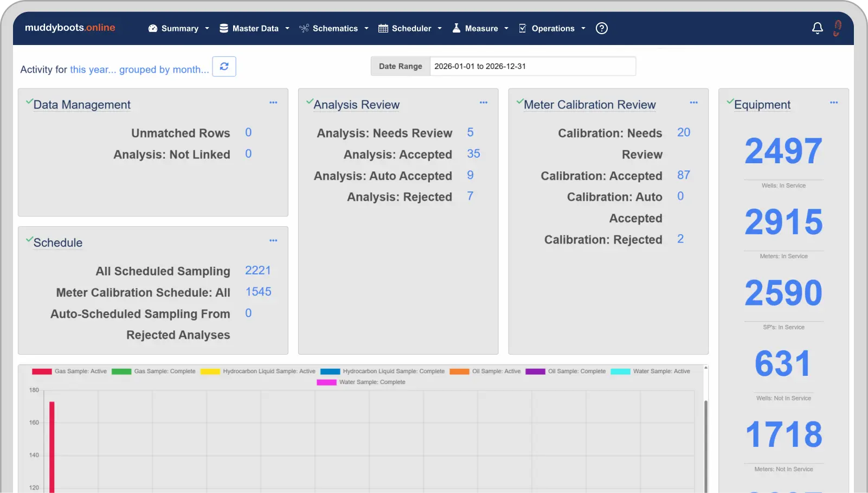Open Analysis Review panel ellipsis options
The width and height of the screenshot is (868, 493).
pos(484,103)
